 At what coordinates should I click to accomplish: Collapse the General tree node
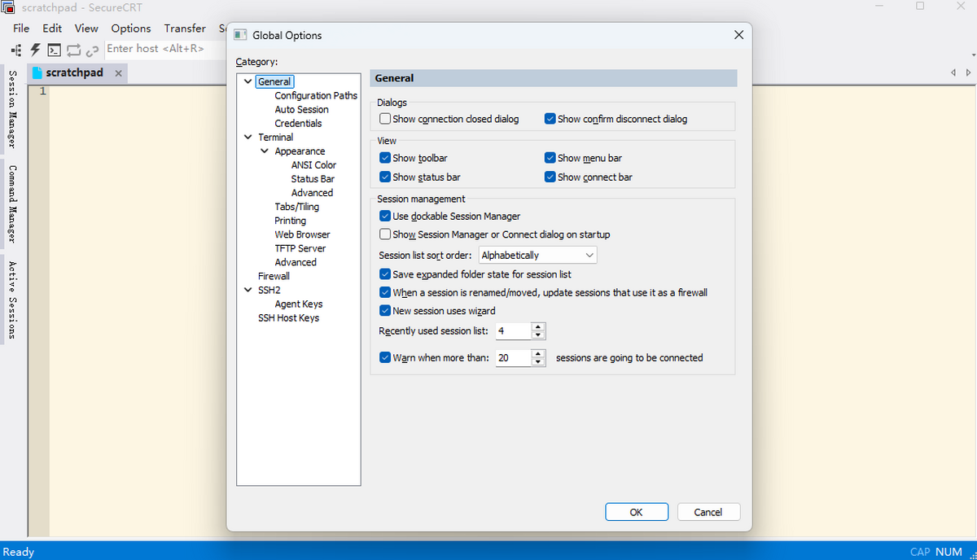[x=248, y=81]
